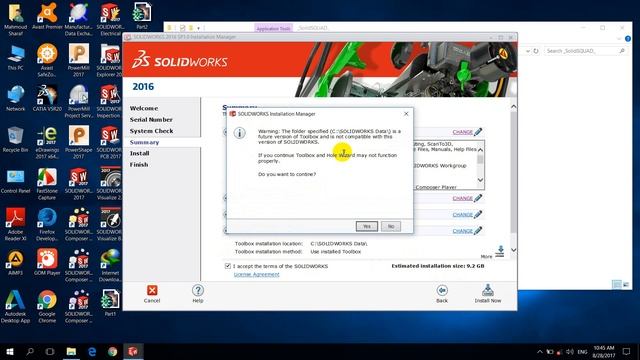The height and width of the screenshot is (360, 640).
Task: Select the SOLIDWORKS PCB 2017 desktop icon
Action: click(109, 142)
